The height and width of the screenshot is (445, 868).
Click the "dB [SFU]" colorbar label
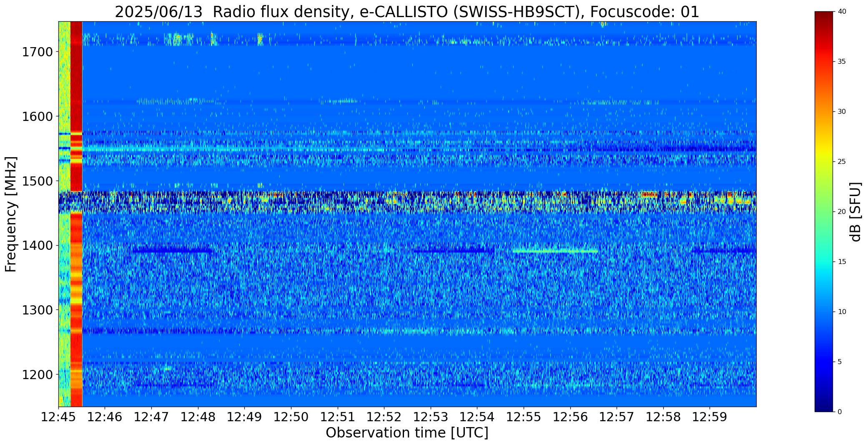pos(855,212)
